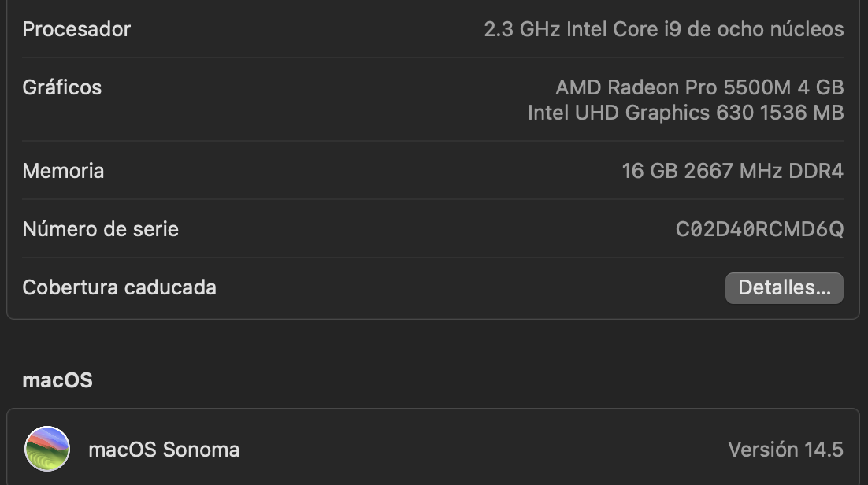Click the Número de serie label
Image resolution: width=868 pixels, height=485 pixels.
click(x=101, y=229)
